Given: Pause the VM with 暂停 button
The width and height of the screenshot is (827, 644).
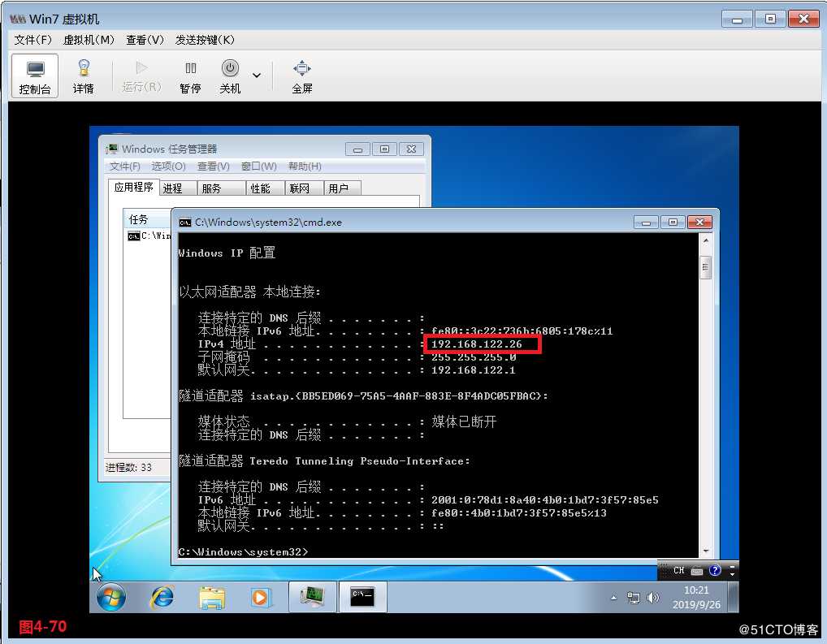Looking at the screenshot, I should 190,76.
